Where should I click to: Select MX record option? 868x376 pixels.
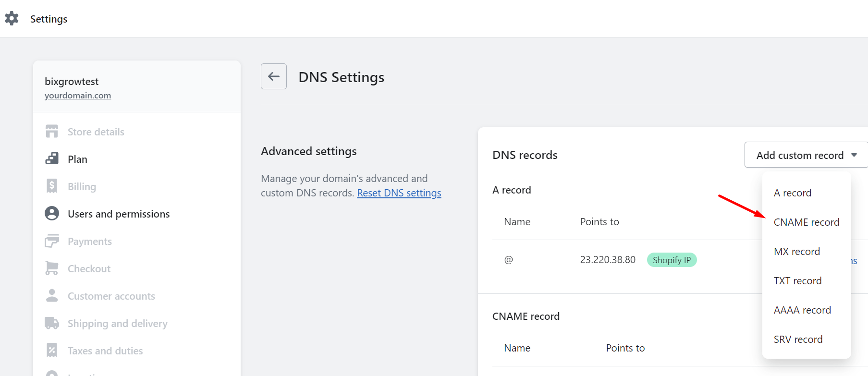797,252
